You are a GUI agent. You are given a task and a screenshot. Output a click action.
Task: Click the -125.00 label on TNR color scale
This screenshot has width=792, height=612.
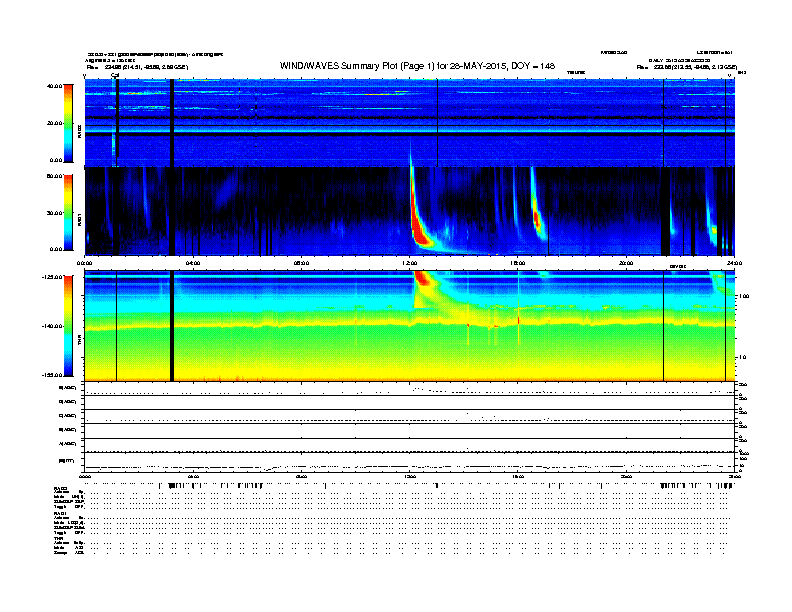(x=52, y=277)
